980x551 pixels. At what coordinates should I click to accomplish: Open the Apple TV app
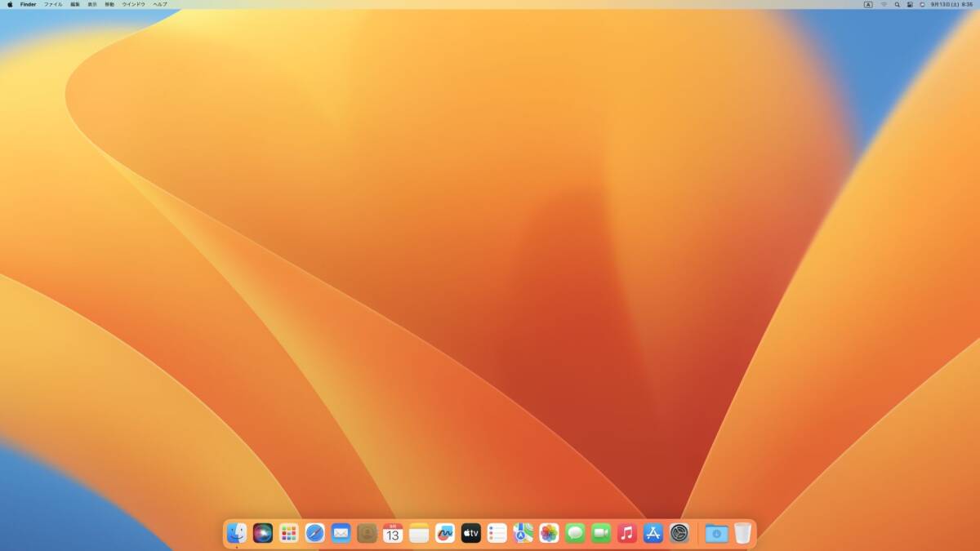471,534
